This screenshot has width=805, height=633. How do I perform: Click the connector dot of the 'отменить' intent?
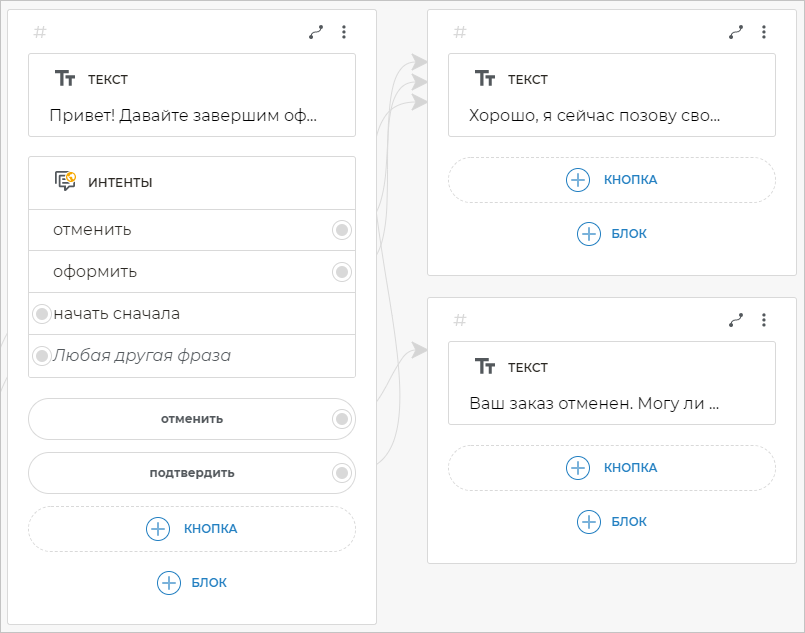click(342, 230)
